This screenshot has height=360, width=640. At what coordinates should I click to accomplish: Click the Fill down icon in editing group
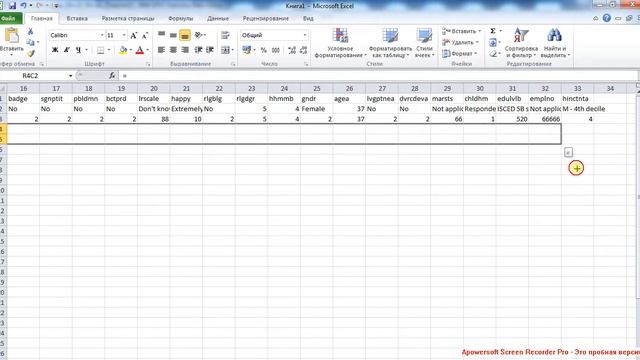tap(493, 42)
